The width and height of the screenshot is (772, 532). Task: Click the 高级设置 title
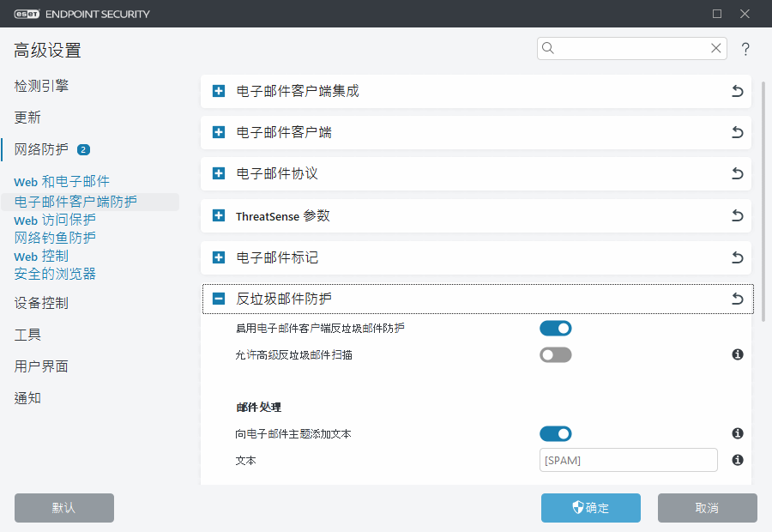[x=47, y=51]
